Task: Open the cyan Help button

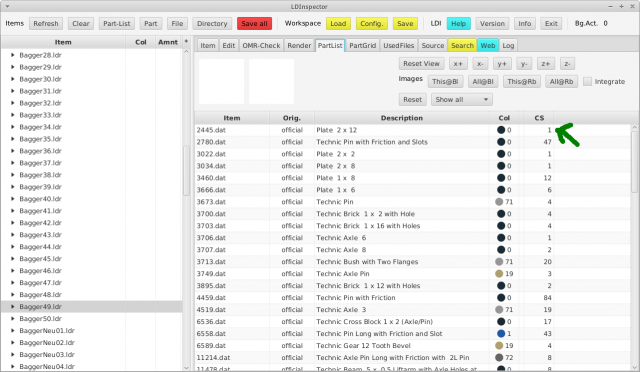Action: [458, 24]
